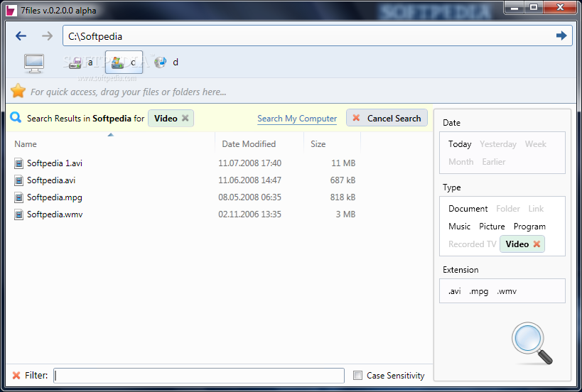
Task: Select the Earlier date filter
Action: (x=494, y=162)
